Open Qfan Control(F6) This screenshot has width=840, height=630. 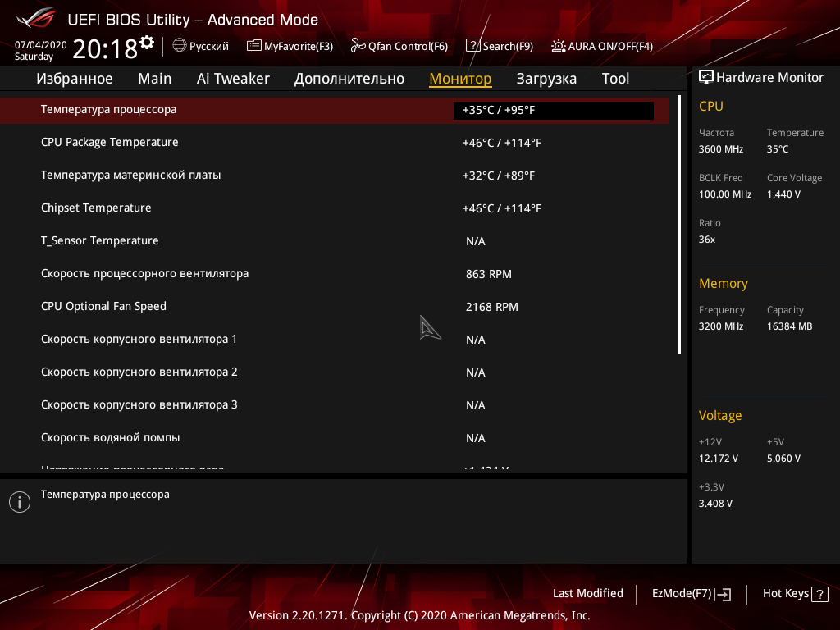point(399,46)
